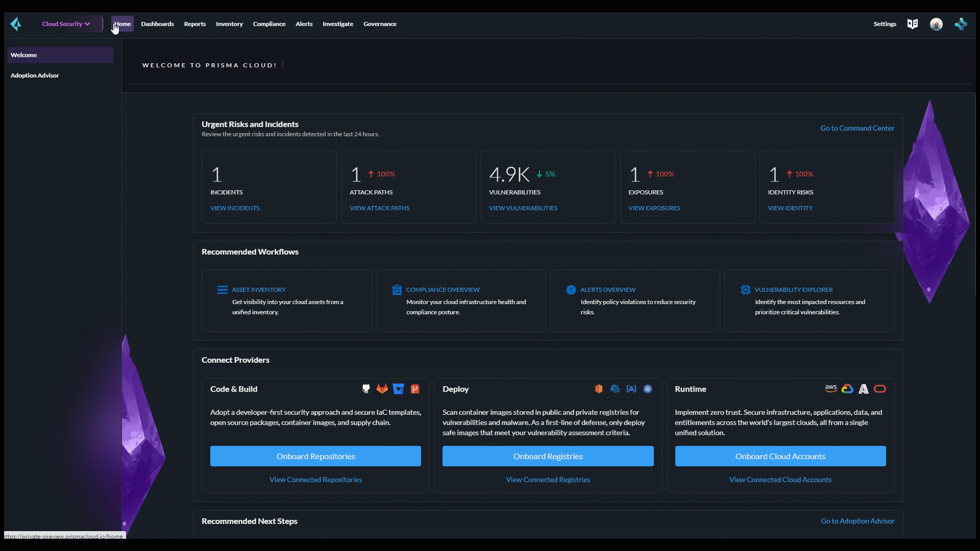The image size is (980, 551).
Task: Open the Vulnerability Explorer workflow card
Action: [x=809, y=300]
